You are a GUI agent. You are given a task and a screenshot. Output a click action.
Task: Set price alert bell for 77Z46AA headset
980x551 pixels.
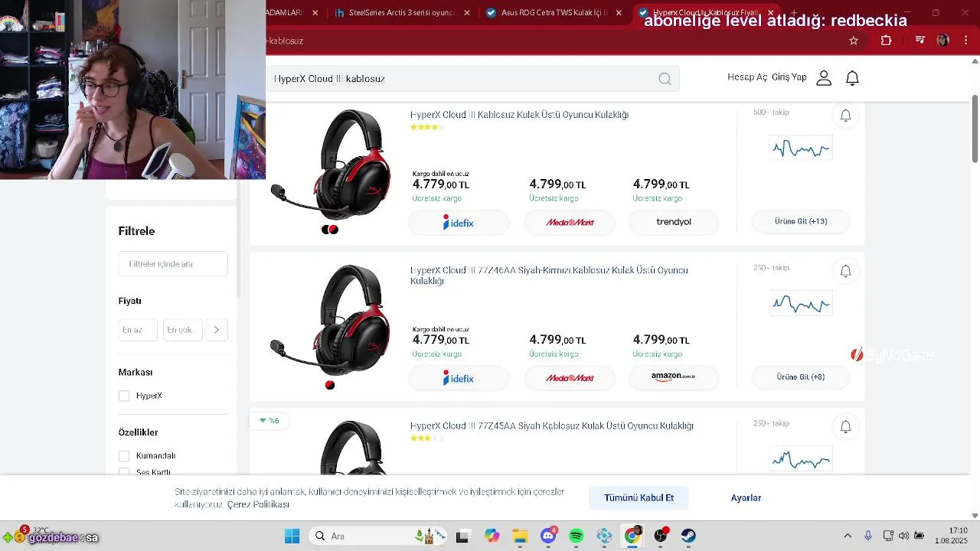coord(845,271)
